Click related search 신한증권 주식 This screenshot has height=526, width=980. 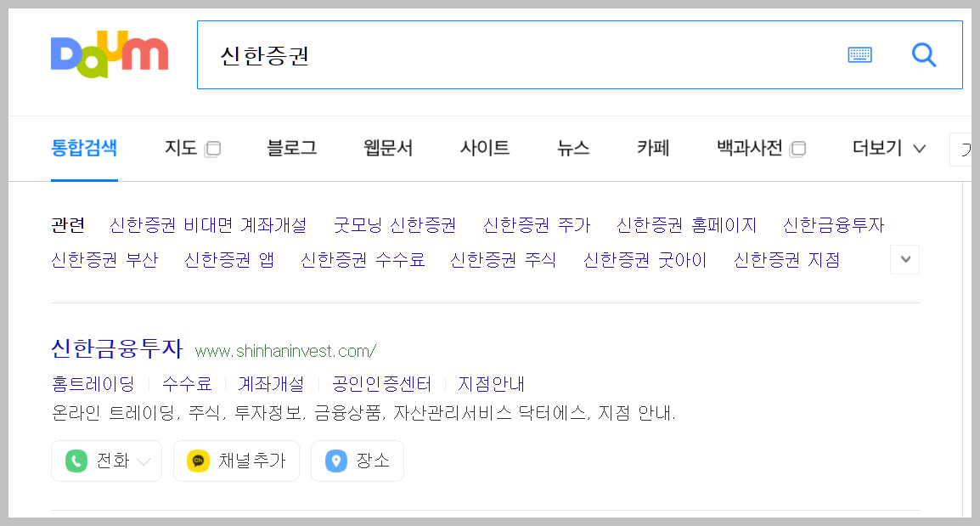pyautogui.click(x=503, y=259)
